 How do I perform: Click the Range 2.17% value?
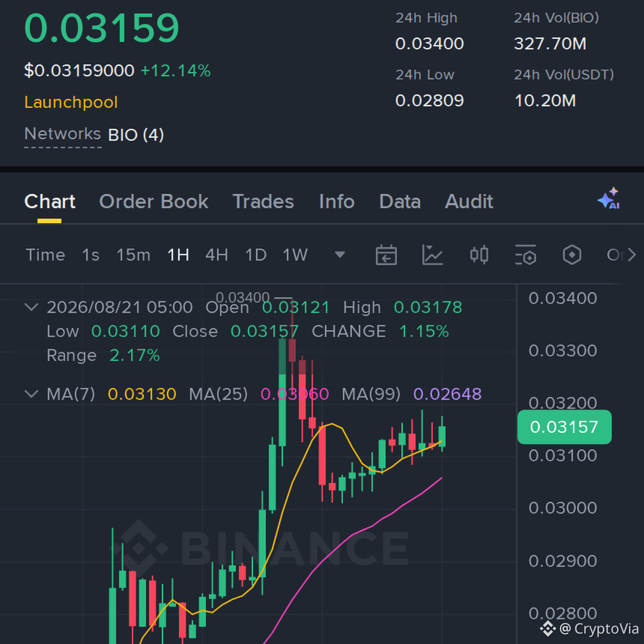coord(134,355)
